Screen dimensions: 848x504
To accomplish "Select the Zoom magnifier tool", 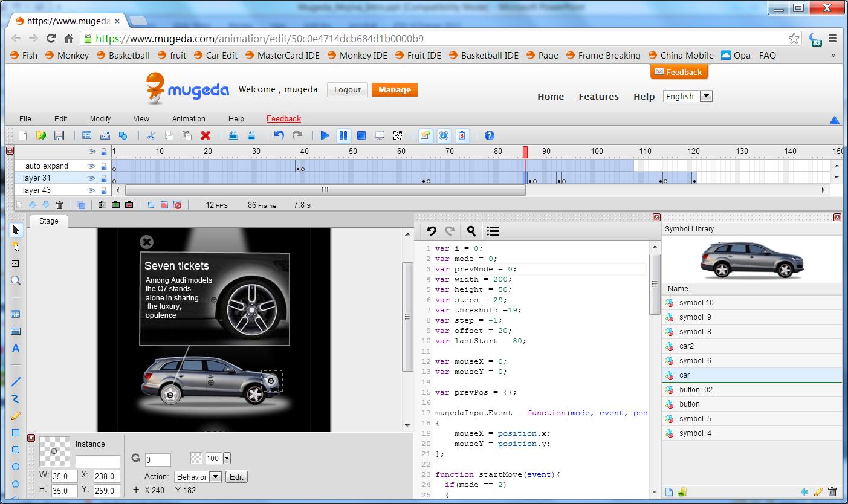I will tap(16, 280).
